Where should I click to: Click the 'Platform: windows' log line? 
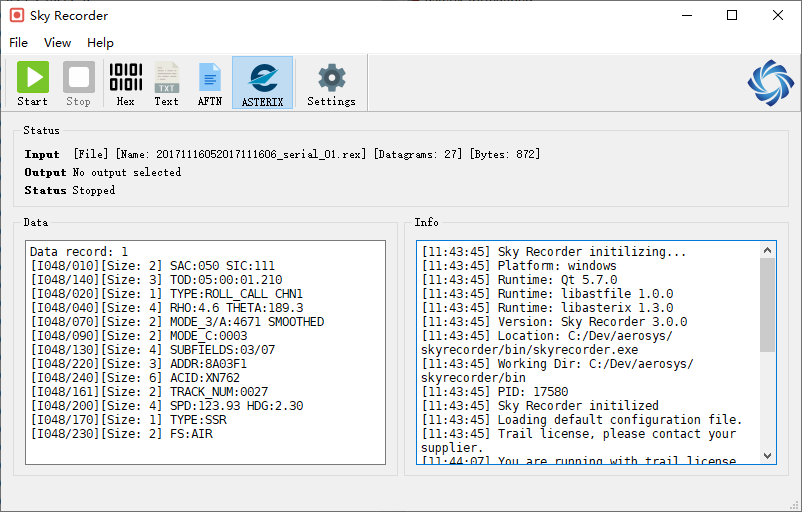point(519,266)
